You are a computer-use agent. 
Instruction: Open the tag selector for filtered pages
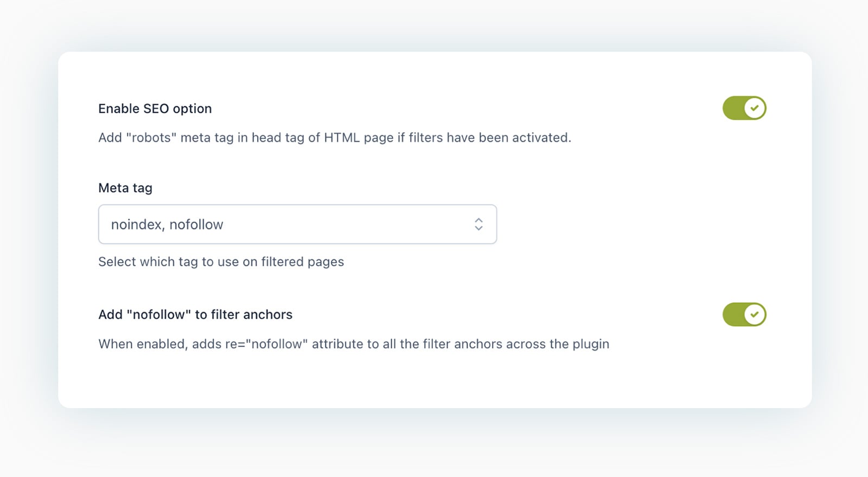tap(297, 224)
